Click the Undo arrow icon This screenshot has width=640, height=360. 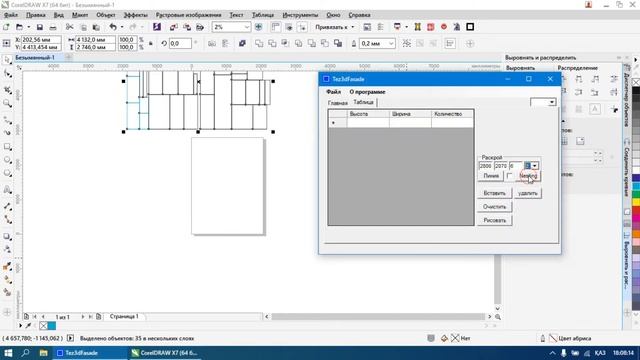point(113,27)
